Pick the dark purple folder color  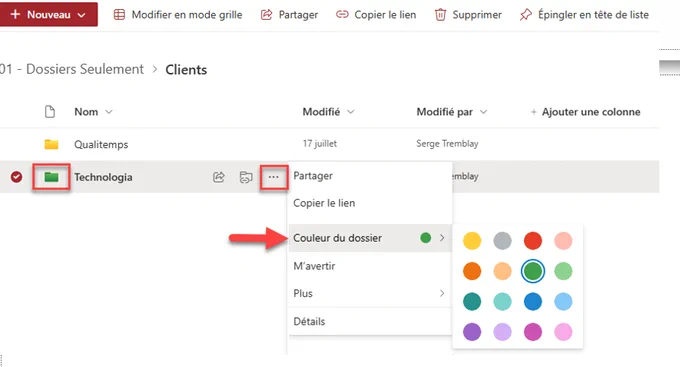(472, 332)
